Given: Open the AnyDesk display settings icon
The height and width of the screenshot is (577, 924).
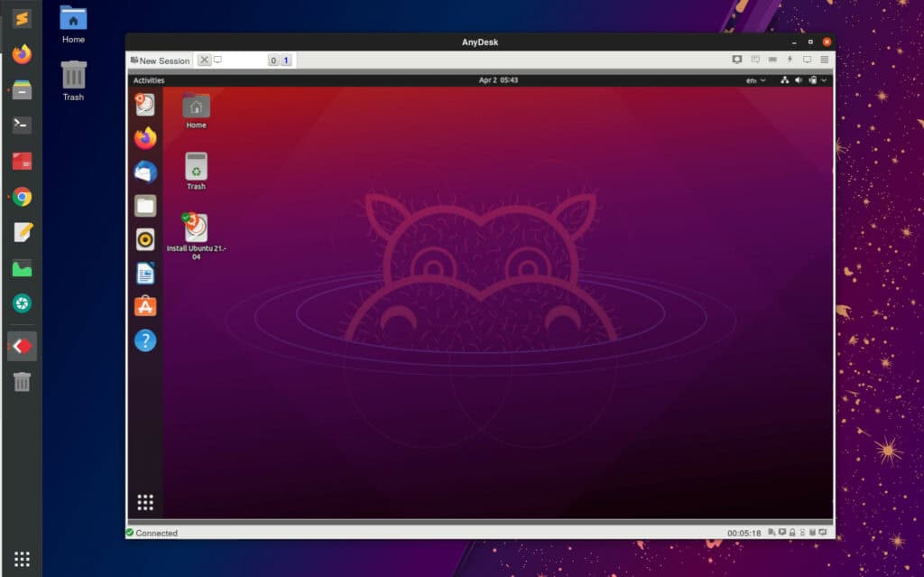Looking at the screenshot, I should [808, 60].
